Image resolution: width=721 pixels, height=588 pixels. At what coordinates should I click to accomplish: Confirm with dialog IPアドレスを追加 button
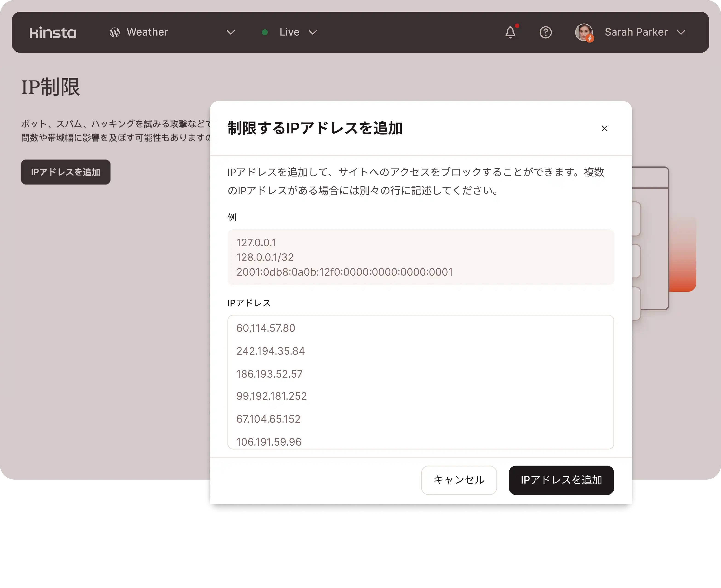tap(561, 480)
